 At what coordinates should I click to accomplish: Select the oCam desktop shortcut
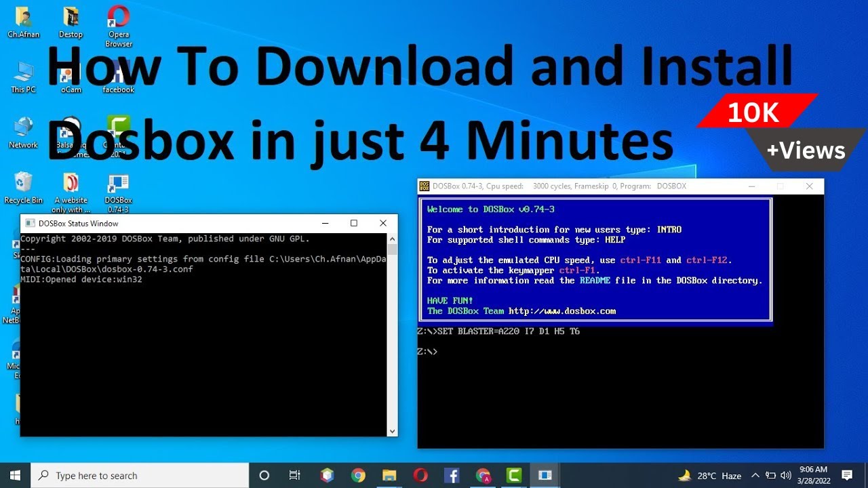pyautogui.click(x=71, y=77)
